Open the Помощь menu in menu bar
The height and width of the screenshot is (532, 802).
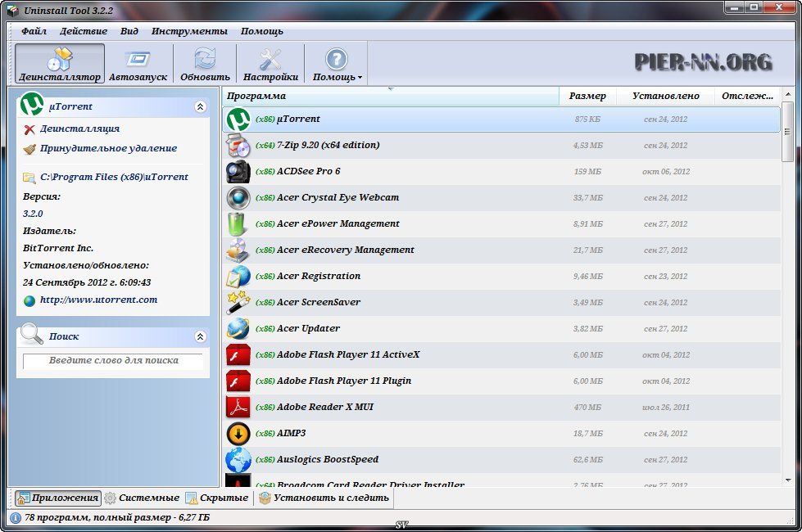pos(262,31)
